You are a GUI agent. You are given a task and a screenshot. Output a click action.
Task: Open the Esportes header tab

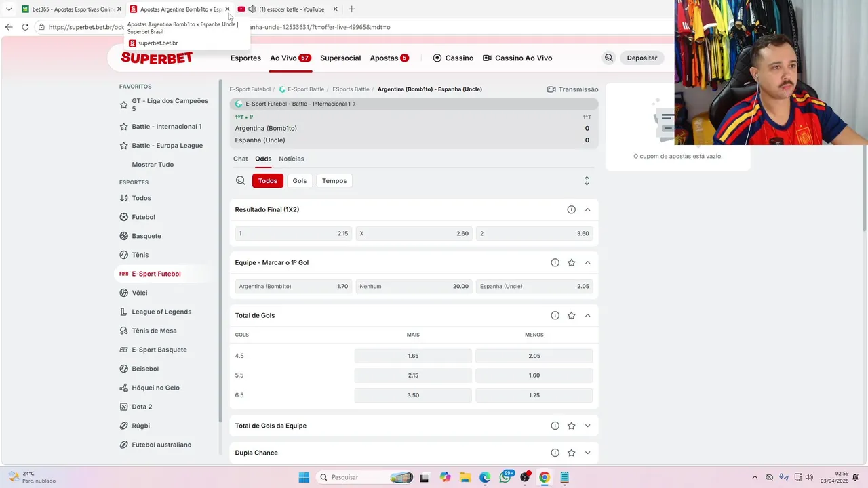(245, 58)
